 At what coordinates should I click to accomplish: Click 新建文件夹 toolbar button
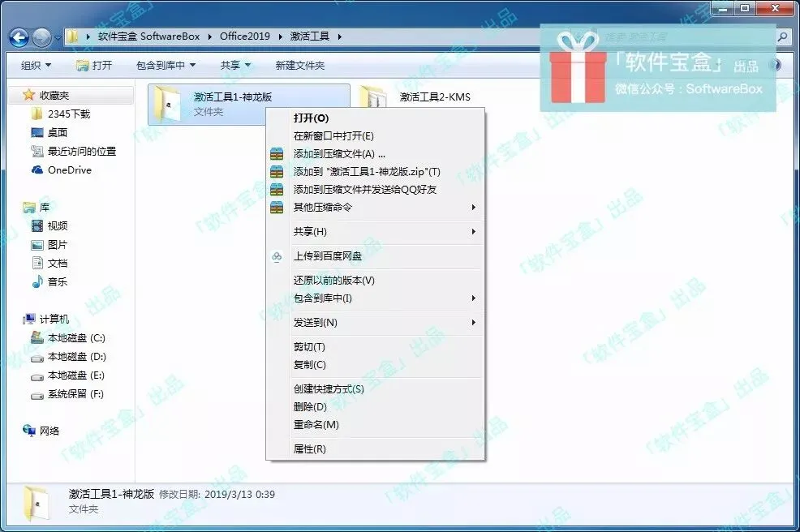pyautogui.click(x=300, y=66)
